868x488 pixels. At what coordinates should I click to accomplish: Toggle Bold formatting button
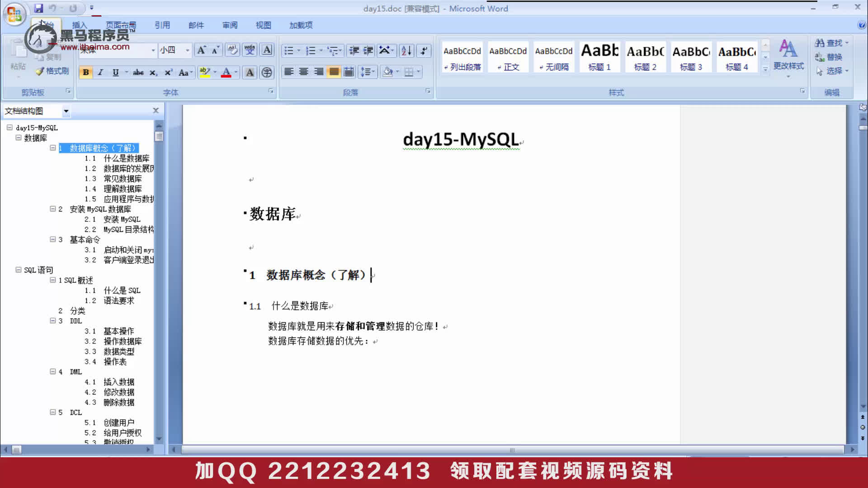click(86, 72)
